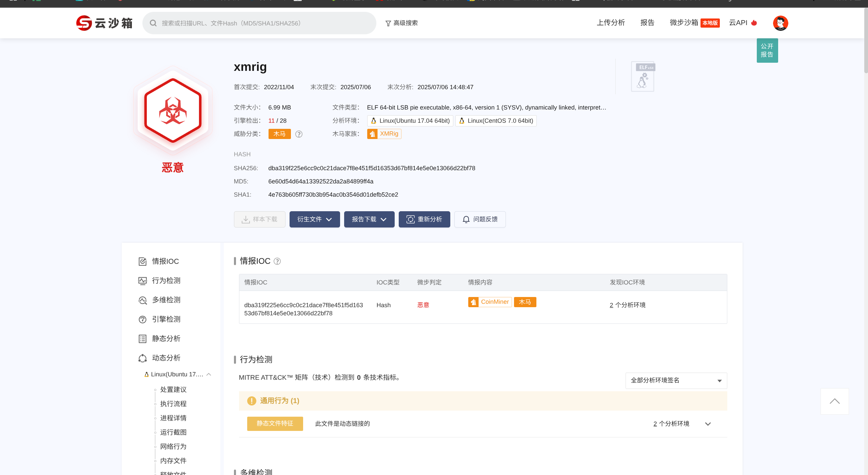Screen dimensions: 868x475
Task: Click the back-to-top arrow button
Action: click(834, 401)
